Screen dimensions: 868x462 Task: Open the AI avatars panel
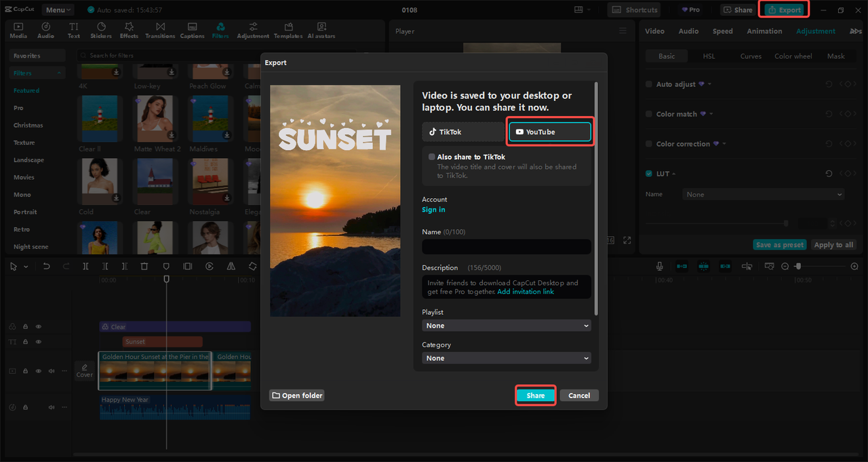point(321,30)
